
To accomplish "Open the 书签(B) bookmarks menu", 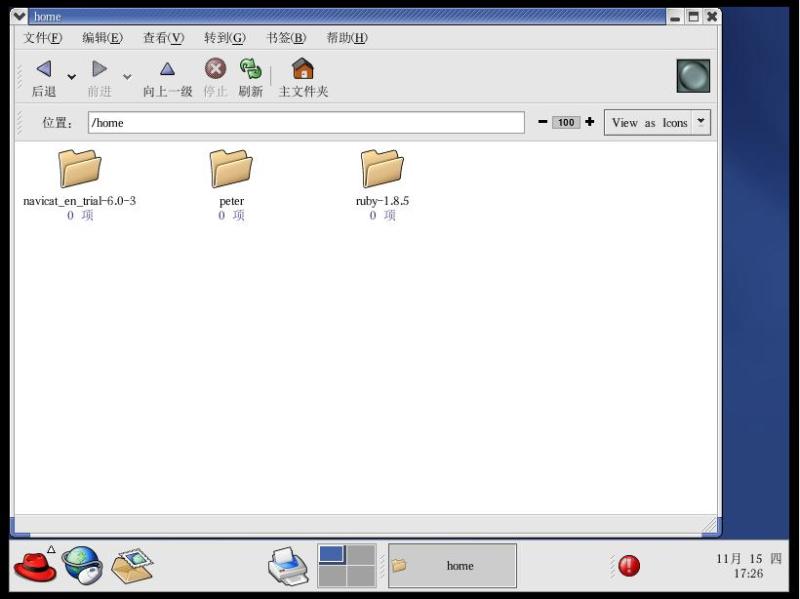I will 285,38.
